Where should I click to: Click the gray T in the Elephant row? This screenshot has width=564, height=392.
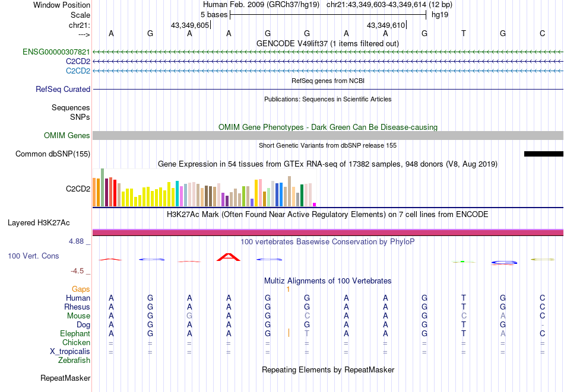tap(307, 333)
